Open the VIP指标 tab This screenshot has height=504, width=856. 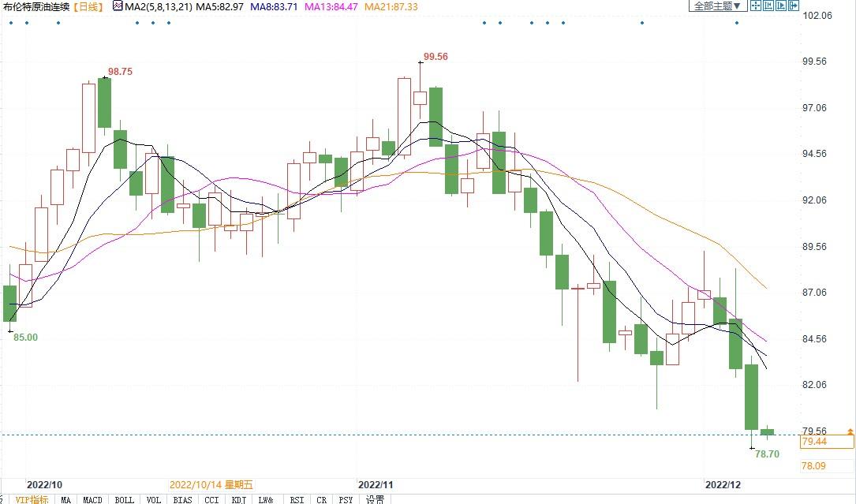pyautogui.click(x=32, y=499)
